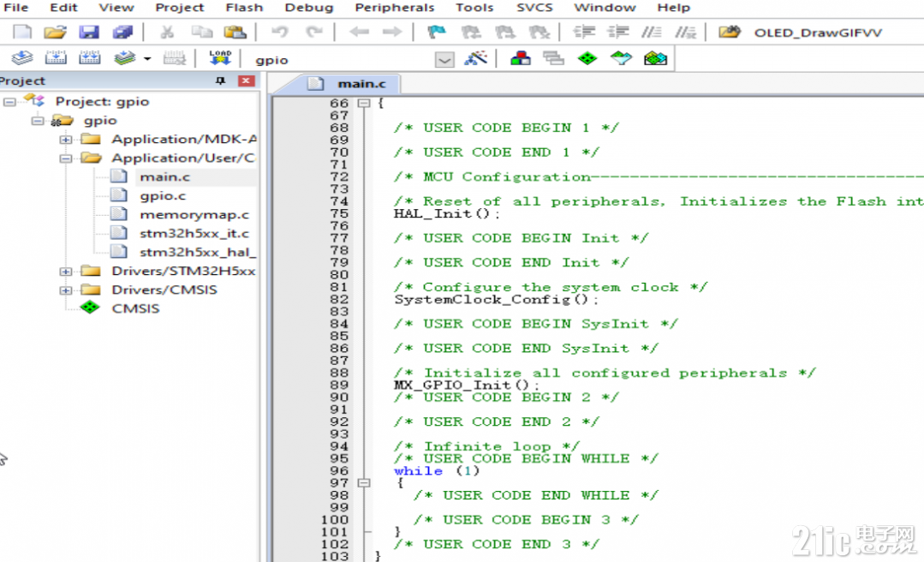Click the Copy icon in the toolbar
The width and height of the screenshot is (924, 562).
tap(201, 32)
